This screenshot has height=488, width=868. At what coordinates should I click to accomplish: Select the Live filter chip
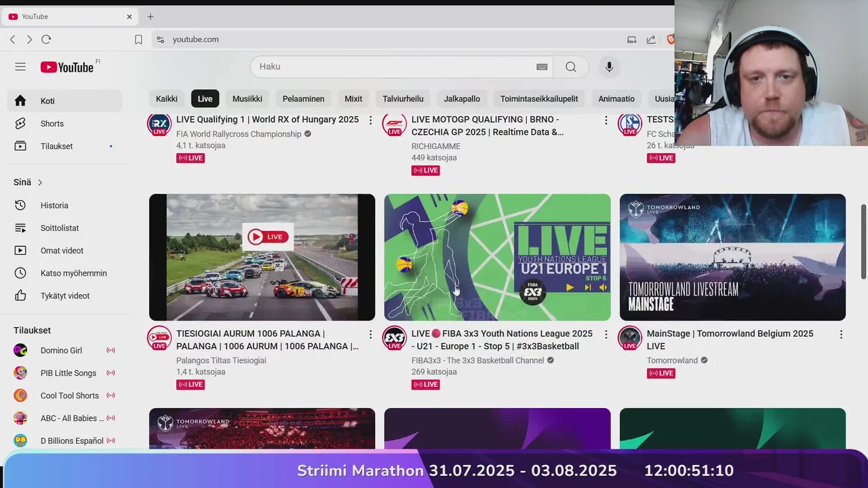(x=205, y=99)
